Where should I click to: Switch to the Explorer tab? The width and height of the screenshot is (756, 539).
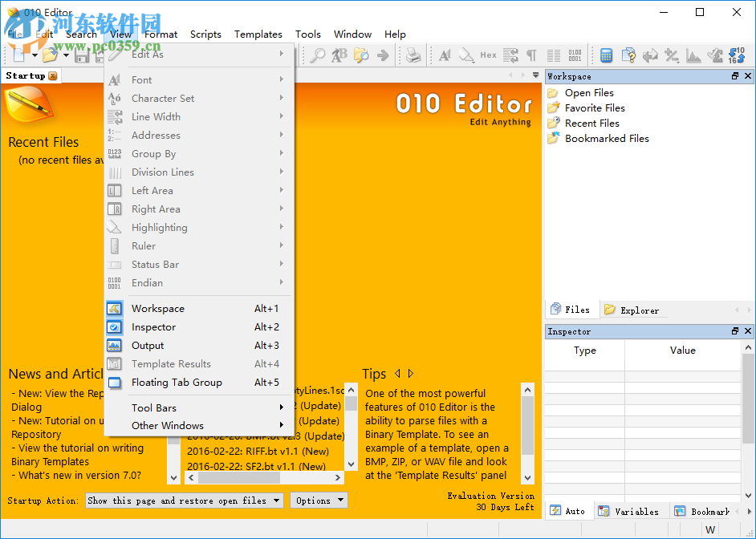[x=632, y=310]
